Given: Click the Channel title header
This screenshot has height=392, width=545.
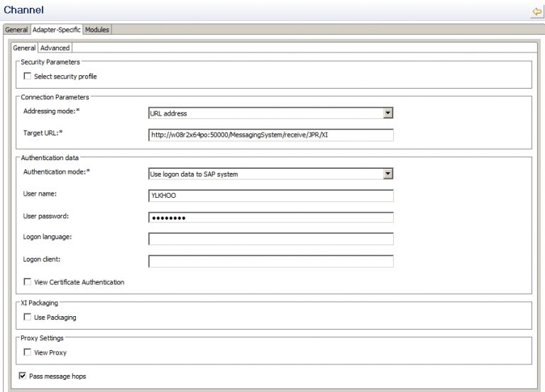Looking at the screenshot, I should pos(24,11).
